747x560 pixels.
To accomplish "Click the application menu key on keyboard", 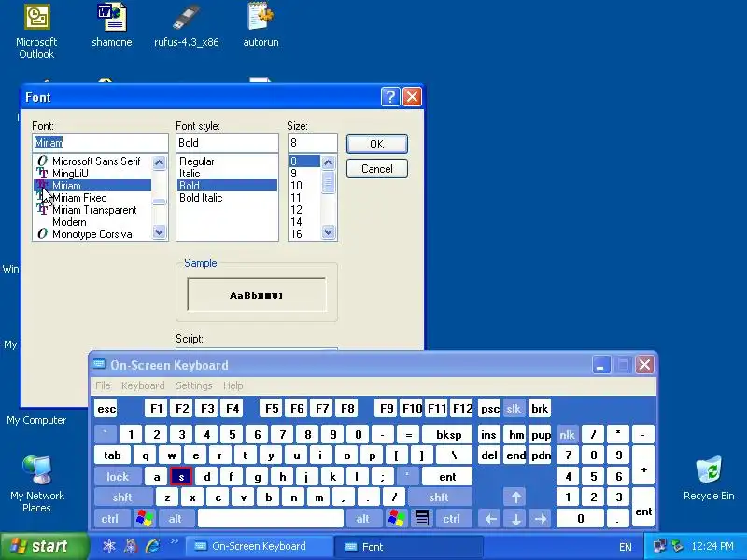I will tap(422, 518).
